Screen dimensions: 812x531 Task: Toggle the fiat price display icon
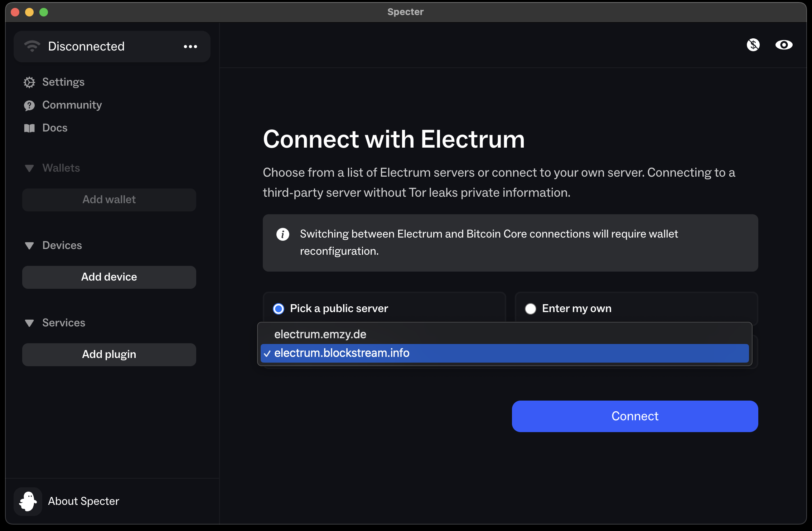(x=753, y=45)
